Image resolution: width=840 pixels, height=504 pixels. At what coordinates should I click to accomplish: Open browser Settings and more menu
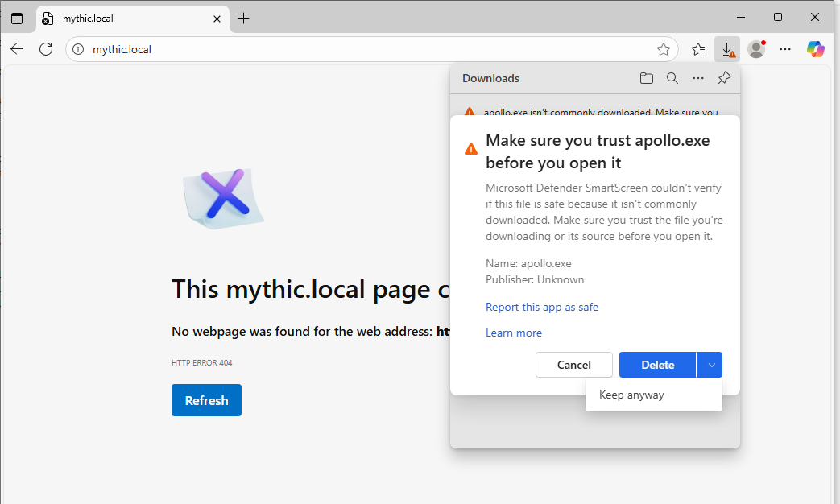pyautogui.click(x=785, y=49)
